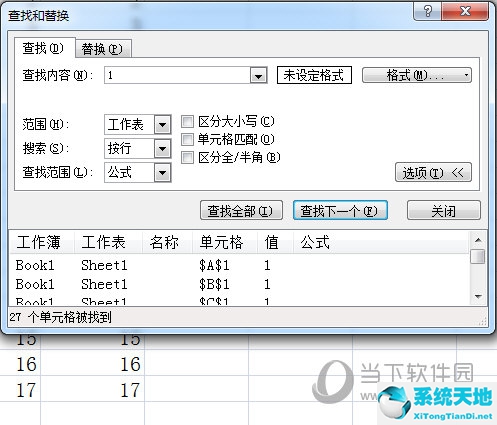Sort by the 公式 column header
Viewport: 497px width, 425px height.
click(381, 242)
